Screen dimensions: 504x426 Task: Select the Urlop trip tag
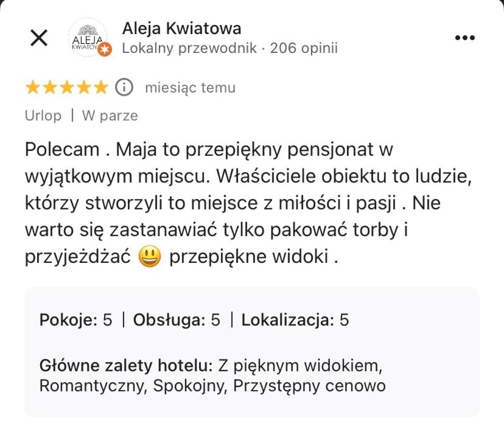pos(43,115)
